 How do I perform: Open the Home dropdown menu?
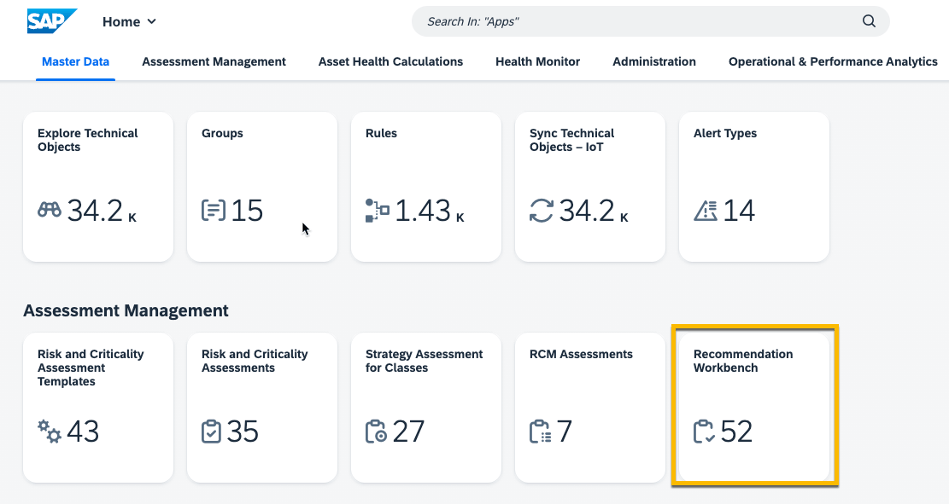point(129,22)
